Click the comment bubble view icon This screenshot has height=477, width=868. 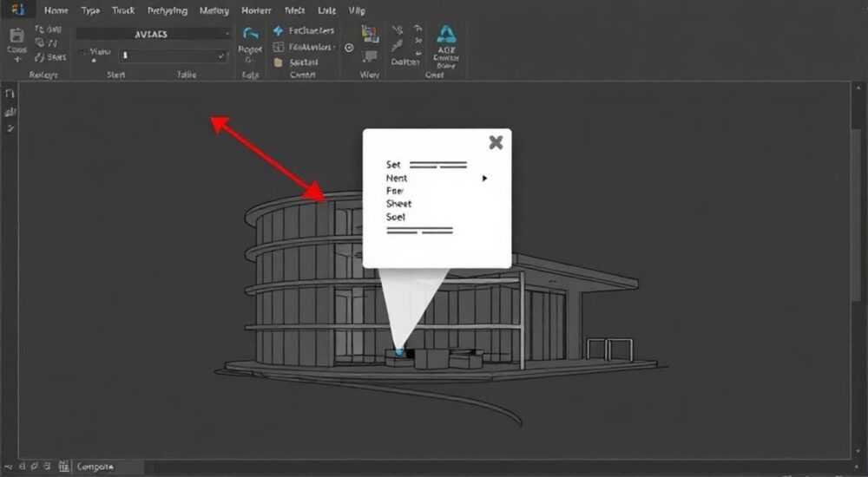[x=370, y=56]
